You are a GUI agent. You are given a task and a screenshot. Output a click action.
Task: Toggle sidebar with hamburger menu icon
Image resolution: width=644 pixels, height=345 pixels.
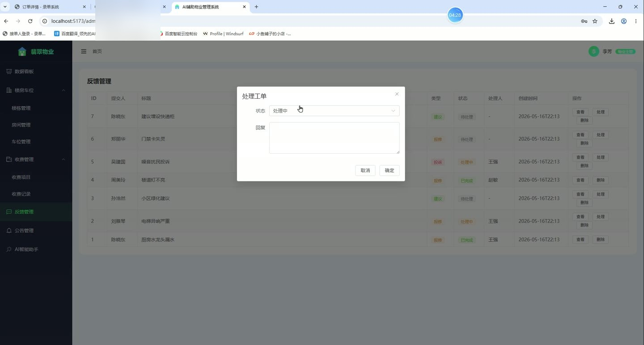pyautogui.click(x=84, y=51)
